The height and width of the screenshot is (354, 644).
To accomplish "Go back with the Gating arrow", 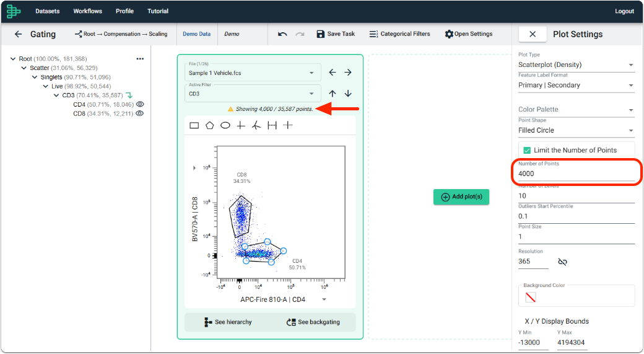I will [18, 34].
